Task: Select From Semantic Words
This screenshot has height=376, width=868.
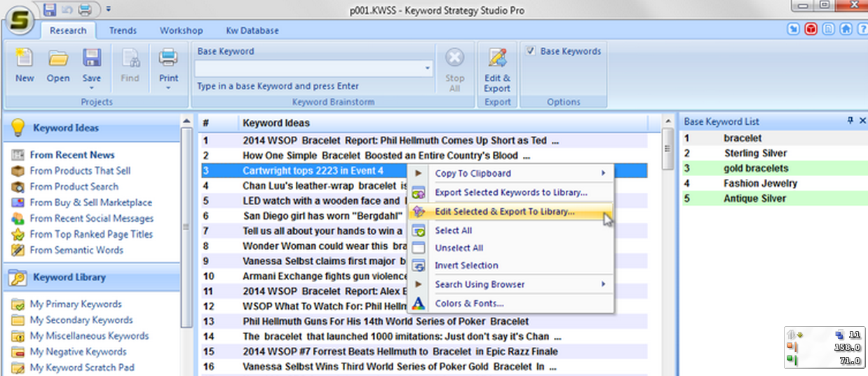Action: point(76,250)
